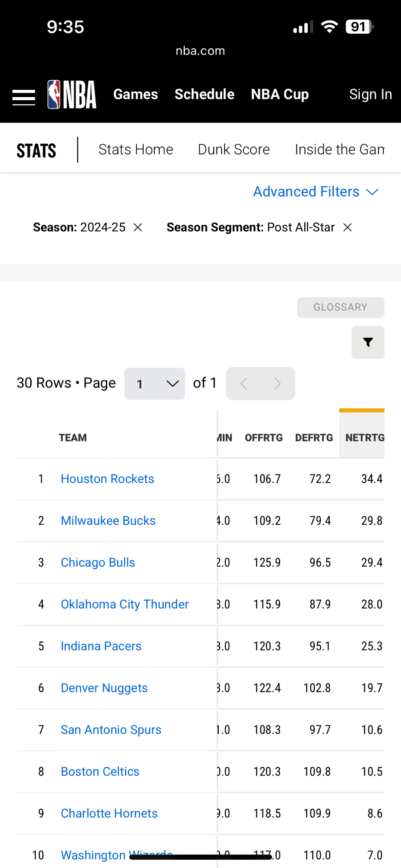The height and width of the screenshot is (868, 401).
Task: Open the table filter funnel icon
Action: tap(368, 342)
